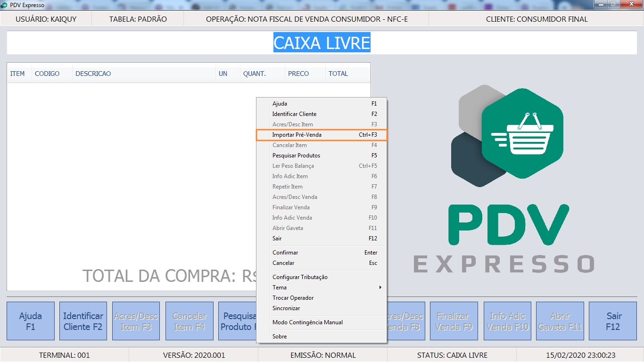This screenshot has width=644, height=362.
Task: Expand the Tema submenu
Action: tap(321, 288)
